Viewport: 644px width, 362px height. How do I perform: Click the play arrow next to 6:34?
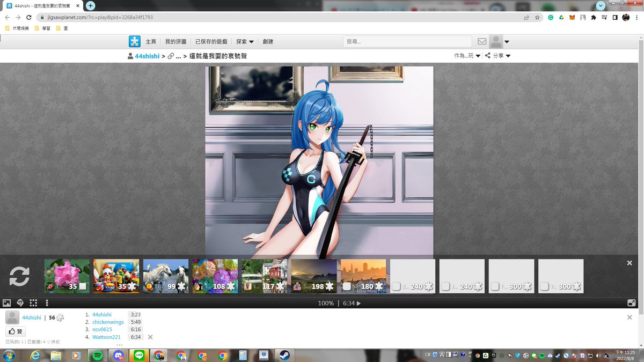coord(359,304)
